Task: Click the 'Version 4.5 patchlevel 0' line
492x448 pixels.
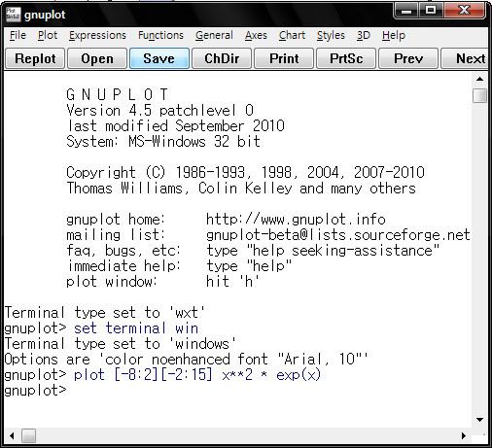Action: pyautogui.click(x=159, y=111)
